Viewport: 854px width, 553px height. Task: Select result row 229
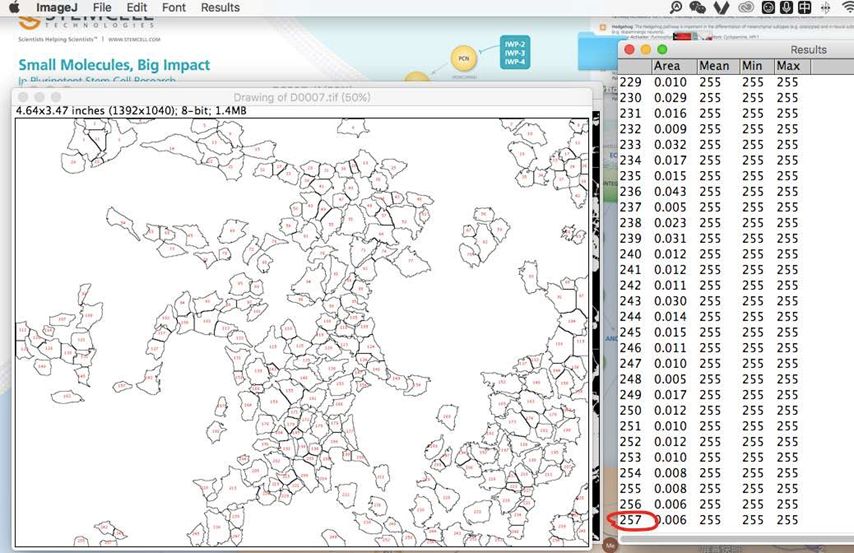point(735,82)
